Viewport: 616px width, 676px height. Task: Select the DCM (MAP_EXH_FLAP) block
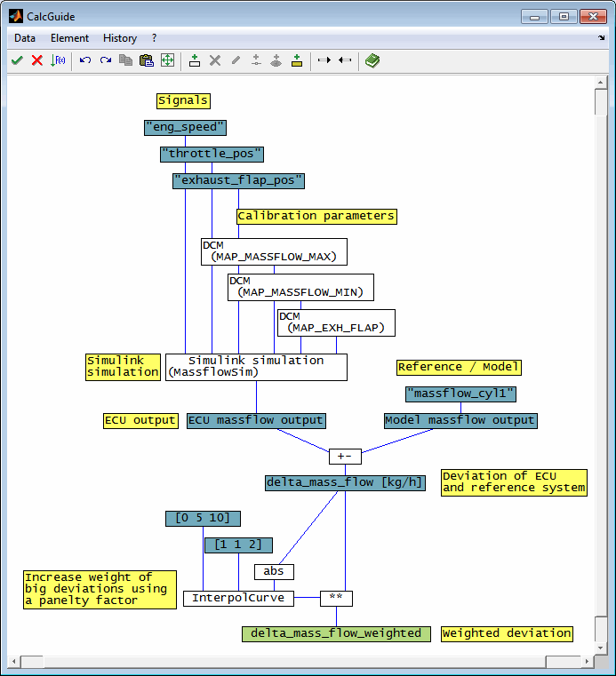(336, 323)
